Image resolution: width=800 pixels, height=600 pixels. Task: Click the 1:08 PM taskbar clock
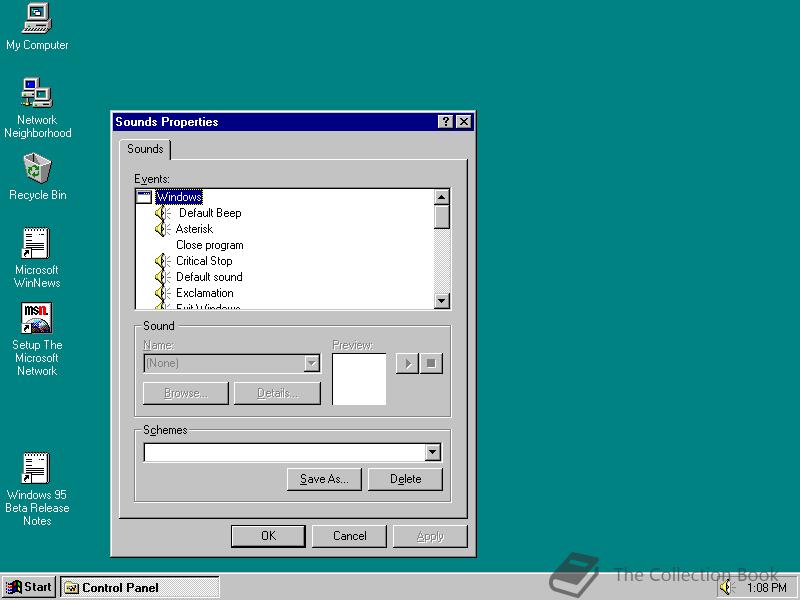[766, 588]
